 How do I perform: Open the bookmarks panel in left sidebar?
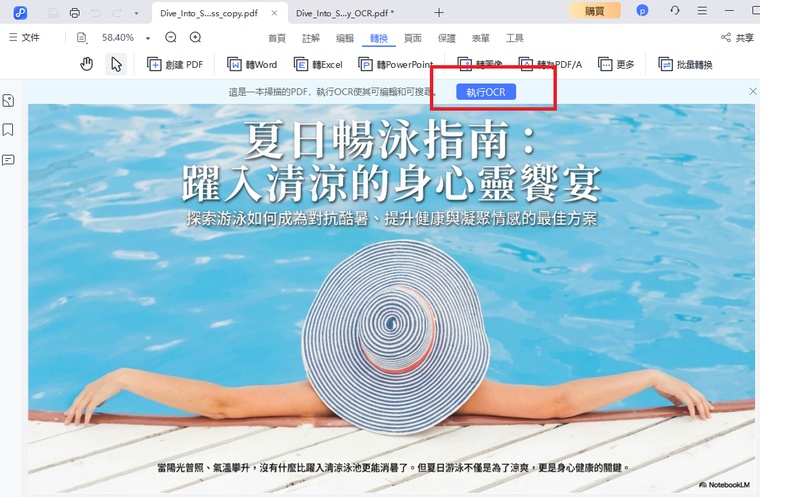click(x=8, y=130)
